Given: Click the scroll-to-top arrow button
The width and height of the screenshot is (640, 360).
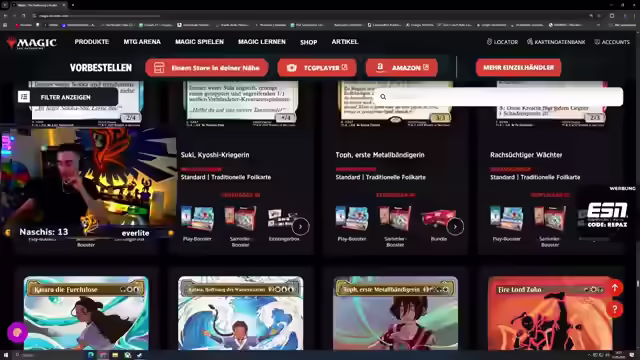Looking at the screenshot, I should click(x=615, y=288).
